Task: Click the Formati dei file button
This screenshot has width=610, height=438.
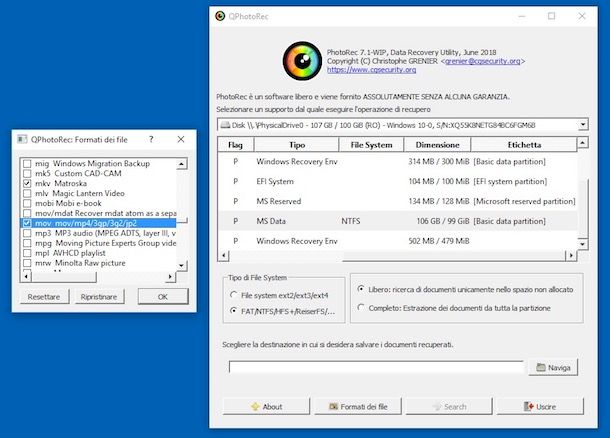Action: point(358,406)
